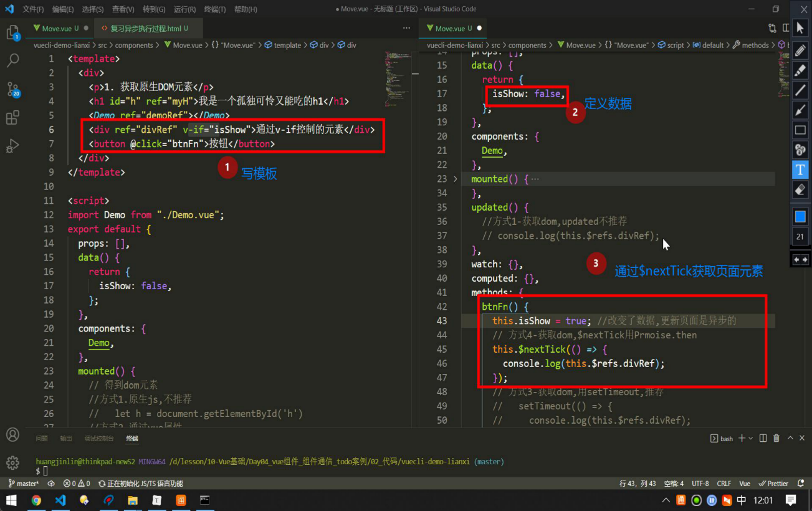The width and height of the screenshot is (812, 511).
Task: Kill terminal with trash icon
Action: (x=776, y=439)
